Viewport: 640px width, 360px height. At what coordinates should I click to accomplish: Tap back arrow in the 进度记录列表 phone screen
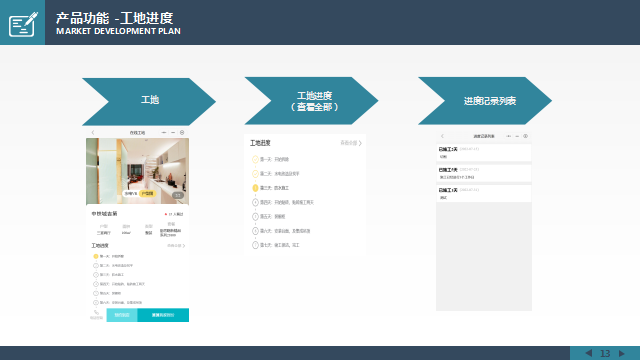click(x=442, y=136)
